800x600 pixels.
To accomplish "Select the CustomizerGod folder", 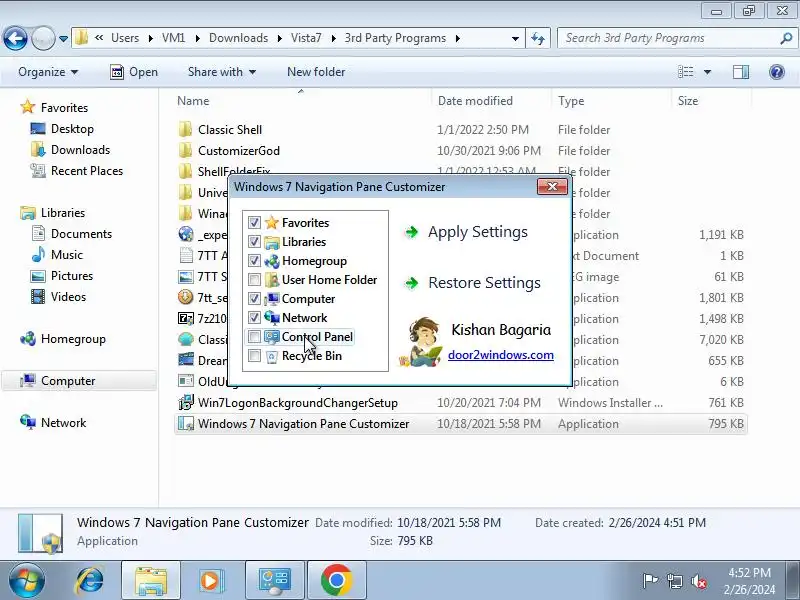I will [x=239, y=151].
